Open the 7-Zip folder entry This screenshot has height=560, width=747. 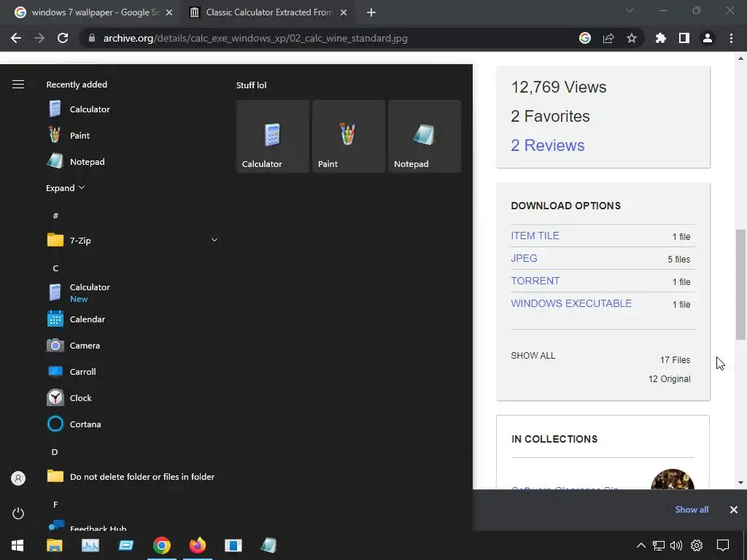point(133,241)
